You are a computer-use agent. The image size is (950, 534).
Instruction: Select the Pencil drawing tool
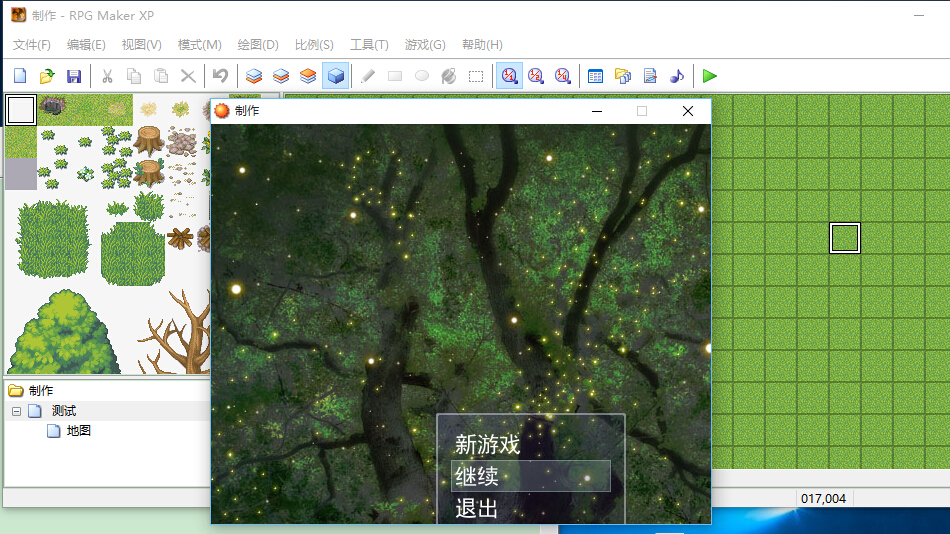pyautogui.click(x=368, y=76)
